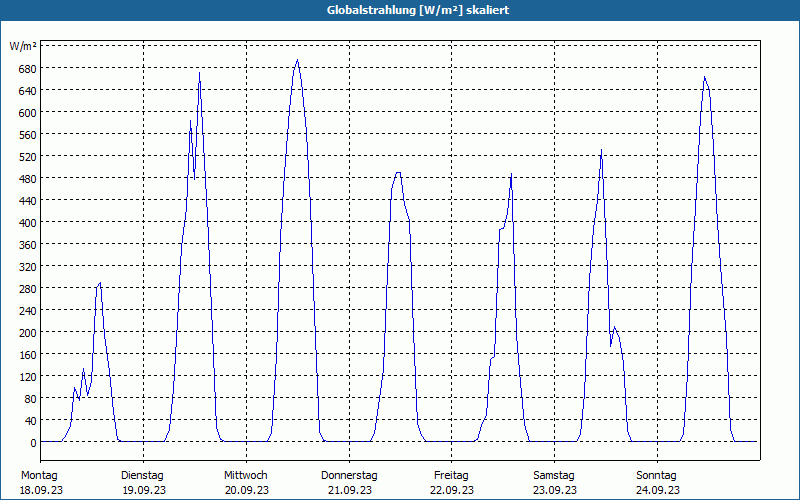Click the peak of Friday's radiation curve

point(511,173)
